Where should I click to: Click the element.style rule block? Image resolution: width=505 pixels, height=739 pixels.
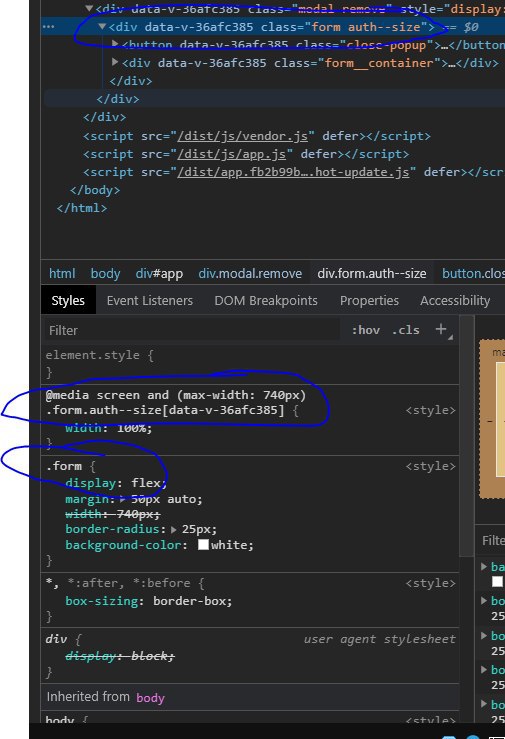252,364
